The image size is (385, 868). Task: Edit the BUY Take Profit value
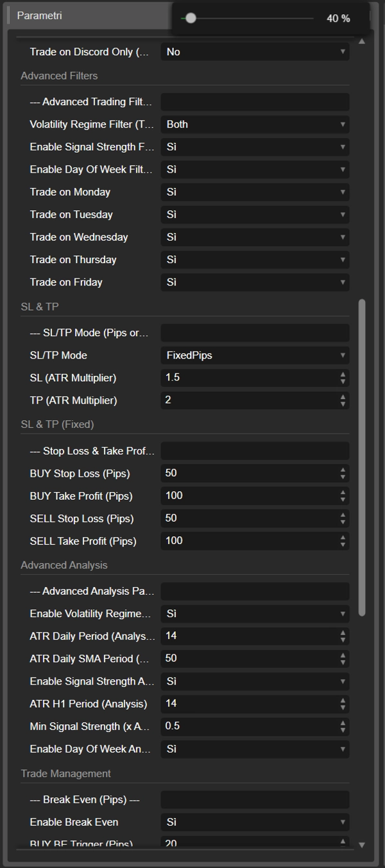pyautogui.click(x=250, y=495)
